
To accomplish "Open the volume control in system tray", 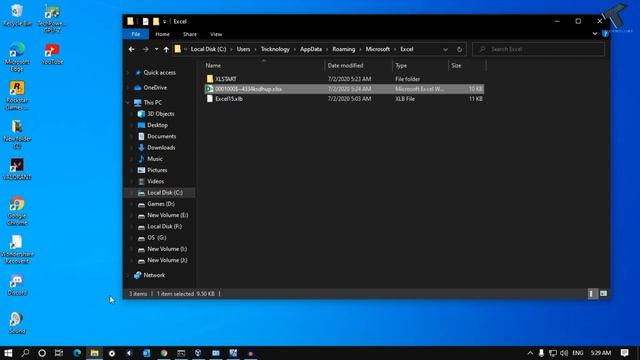I will (x=564, y=353).
